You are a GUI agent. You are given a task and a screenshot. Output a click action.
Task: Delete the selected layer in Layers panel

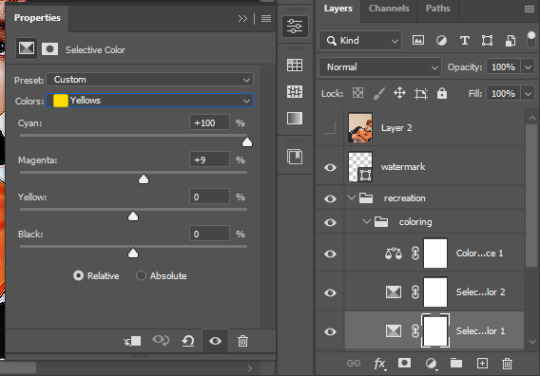(x=507, y=363)
